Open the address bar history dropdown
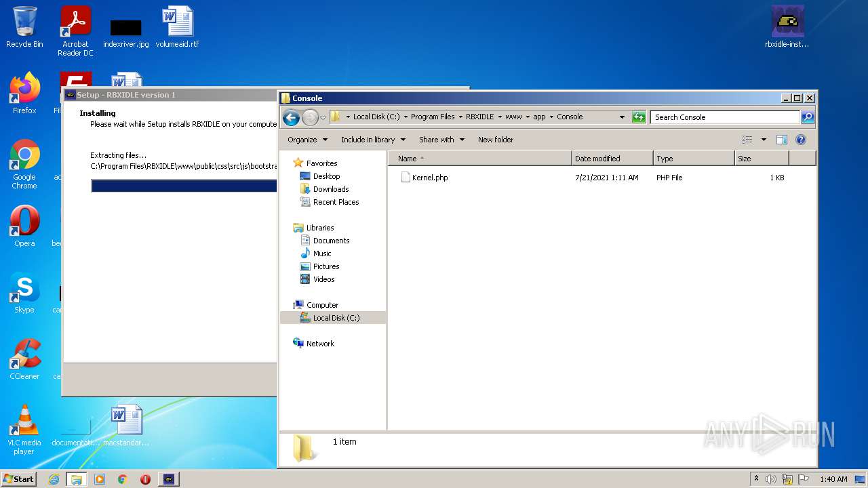This screenshot has height=488, width=868. point(622,117)
